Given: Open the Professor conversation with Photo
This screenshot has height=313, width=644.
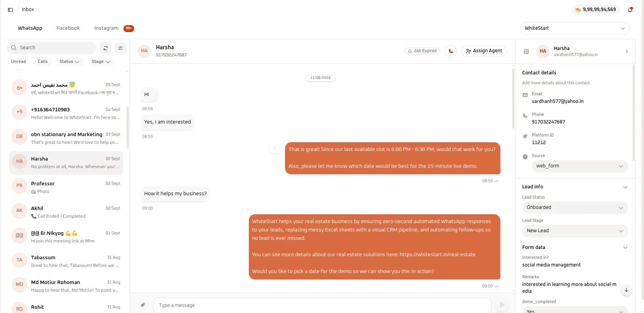Looking at the screenshot, I should pyautogui.click(x=66, y=188).
